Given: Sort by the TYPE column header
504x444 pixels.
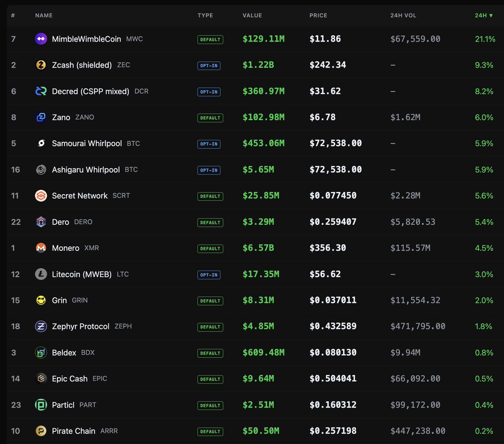Looking at the screenshot, I should pyautogui.click(x=205, y=16).
